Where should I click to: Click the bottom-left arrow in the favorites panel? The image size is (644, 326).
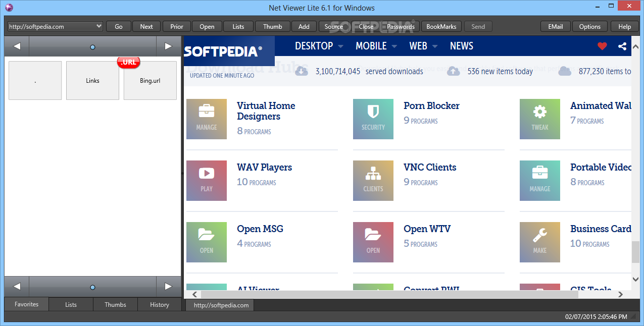pos(17,287)
